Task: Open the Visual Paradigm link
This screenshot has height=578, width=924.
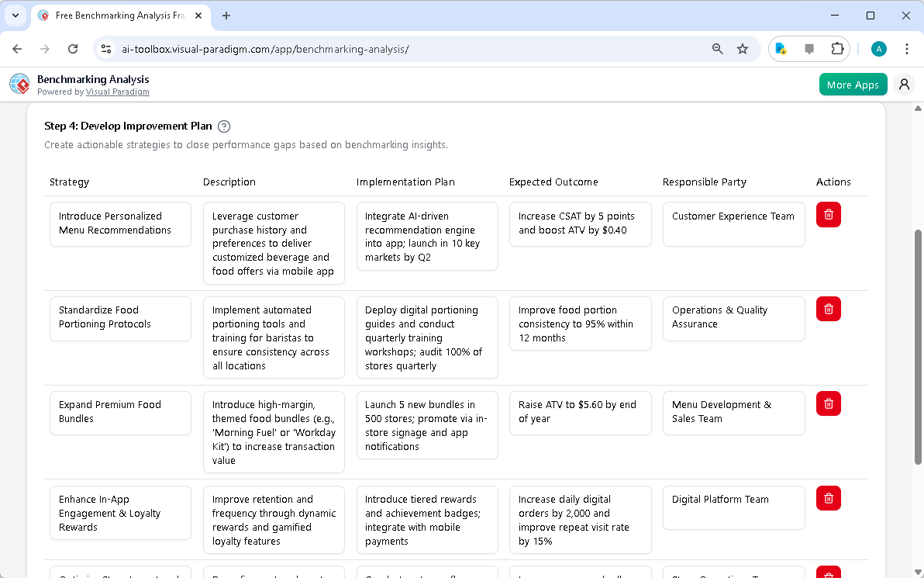Action: 117,92
